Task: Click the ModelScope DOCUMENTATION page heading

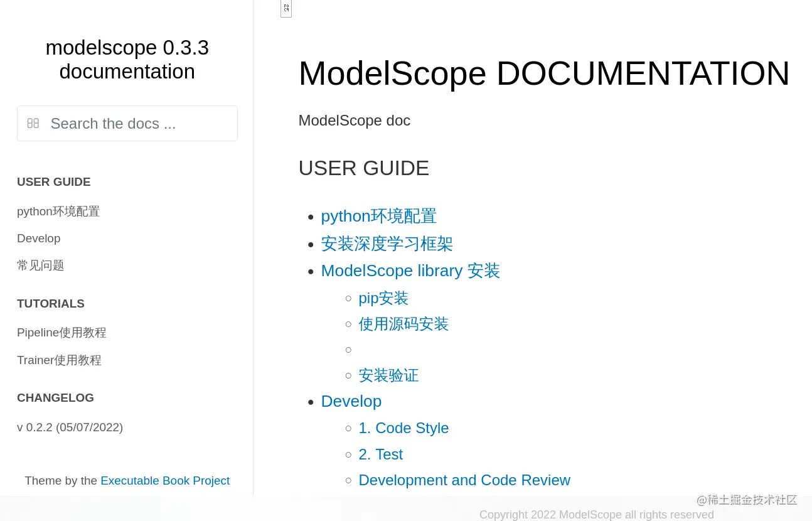Action: [544, 73]
